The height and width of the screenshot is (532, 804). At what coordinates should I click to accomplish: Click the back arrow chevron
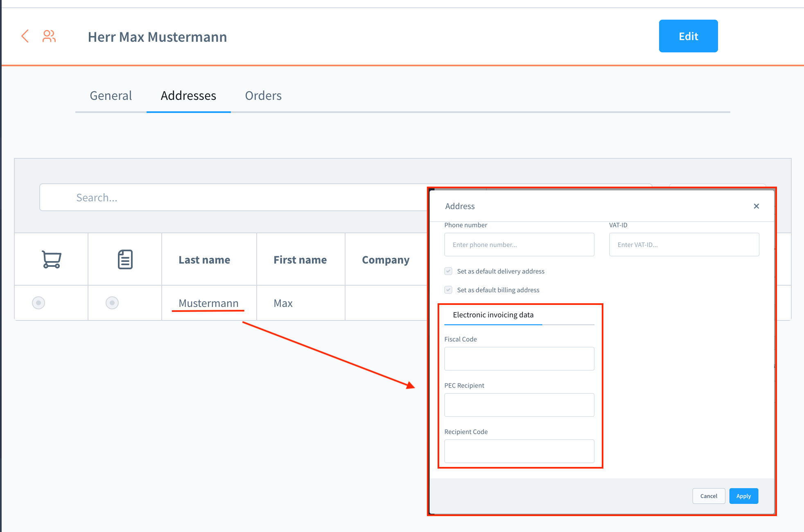25,36
